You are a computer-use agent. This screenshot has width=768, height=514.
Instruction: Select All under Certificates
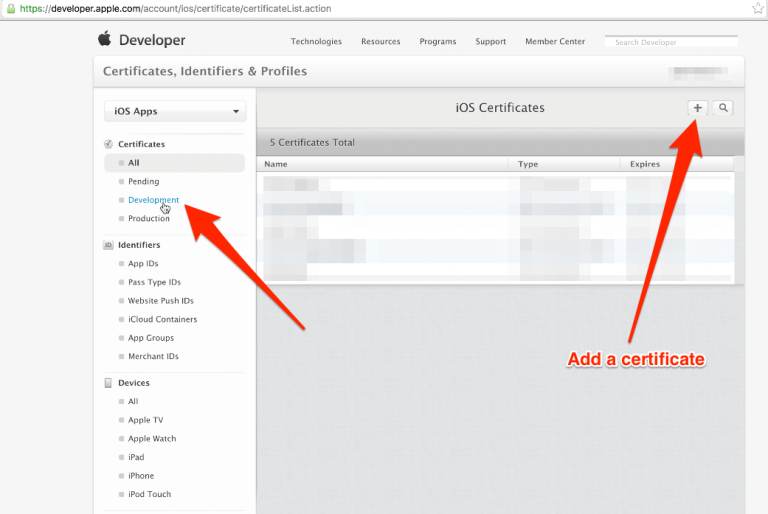(174, 163)
